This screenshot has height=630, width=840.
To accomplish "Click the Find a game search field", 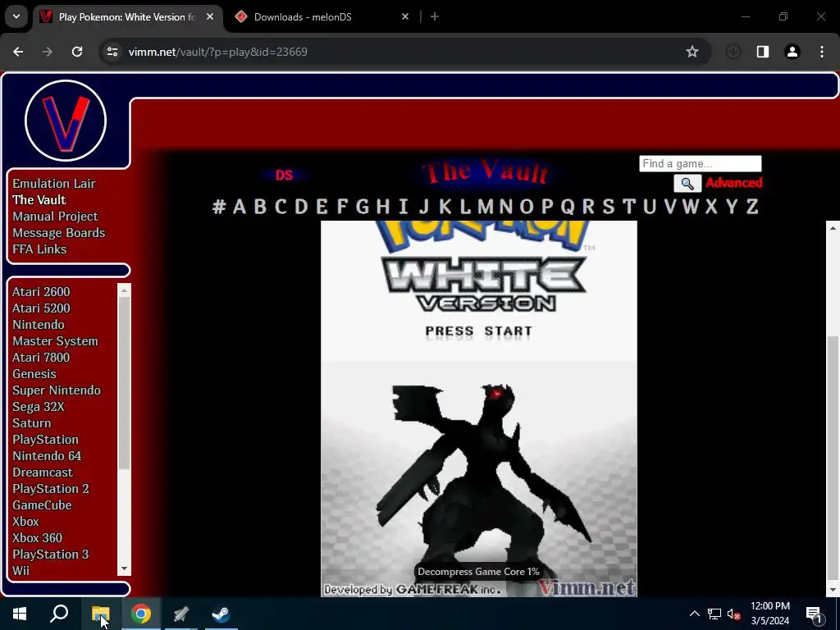I will click(x=701, y=163).
